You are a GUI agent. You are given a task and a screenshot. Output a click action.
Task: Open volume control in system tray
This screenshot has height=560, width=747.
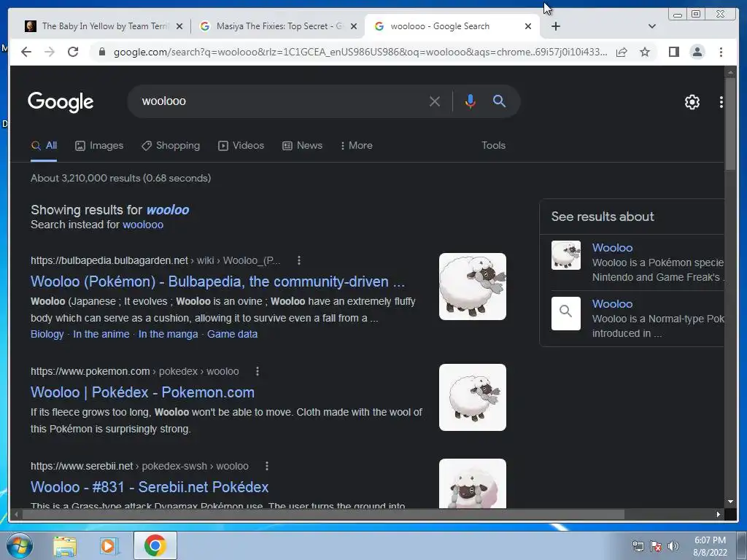pyautogui.click(x=673, y=546)
